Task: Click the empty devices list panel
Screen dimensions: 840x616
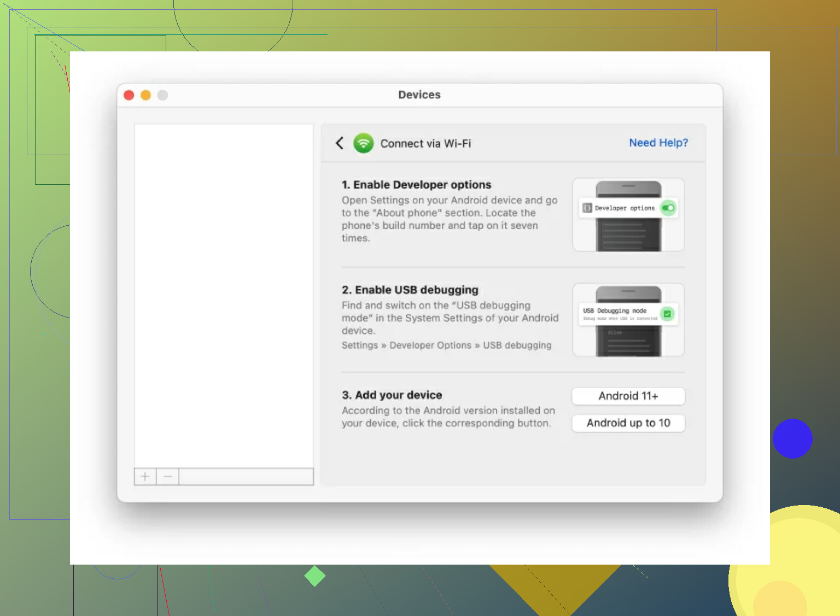Action: [x=224, y=296]
